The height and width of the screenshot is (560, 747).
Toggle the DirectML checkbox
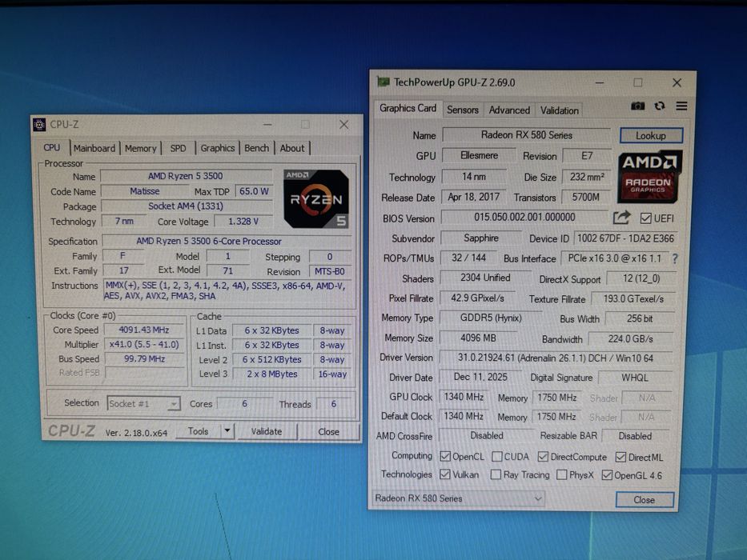pos(620,457)
